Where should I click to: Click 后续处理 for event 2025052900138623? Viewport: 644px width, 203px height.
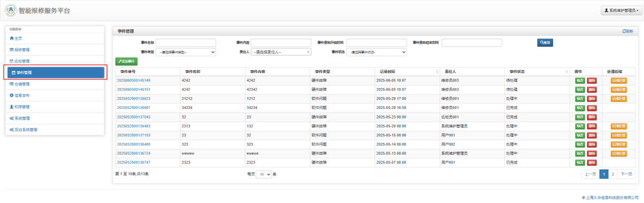point(619,99)
